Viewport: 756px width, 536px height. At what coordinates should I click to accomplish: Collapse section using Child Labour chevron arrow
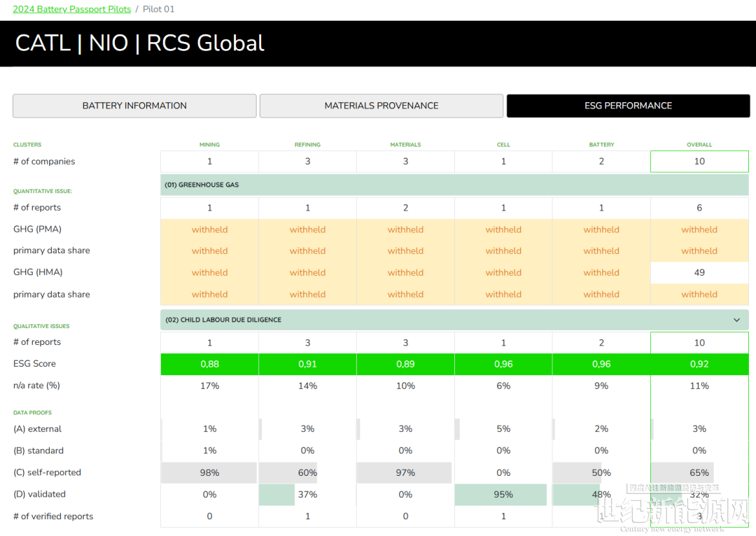point(736,320)
